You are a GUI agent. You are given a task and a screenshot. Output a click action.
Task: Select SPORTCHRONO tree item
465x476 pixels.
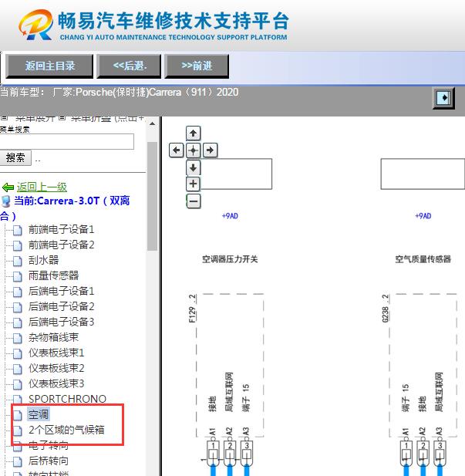67,399
